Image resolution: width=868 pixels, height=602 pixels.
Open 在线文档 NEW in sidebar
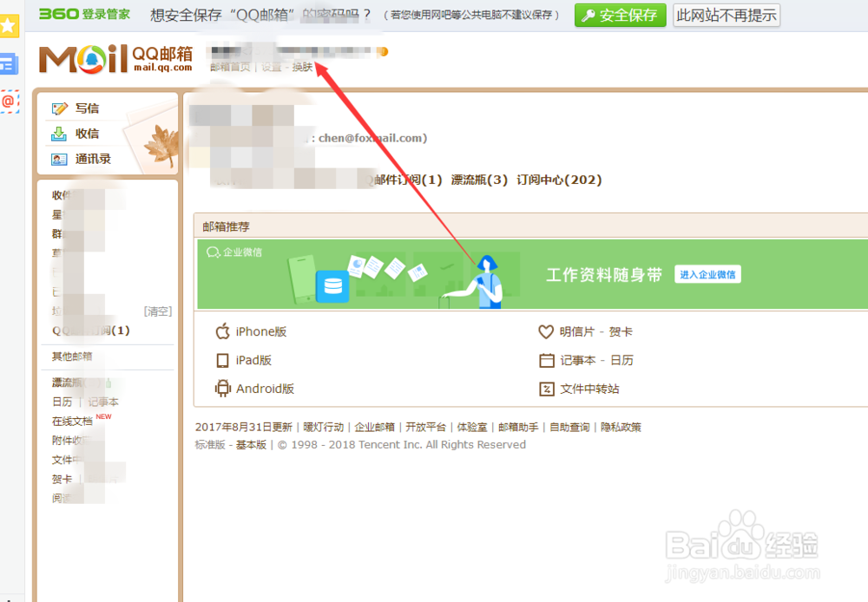point(72,421)
